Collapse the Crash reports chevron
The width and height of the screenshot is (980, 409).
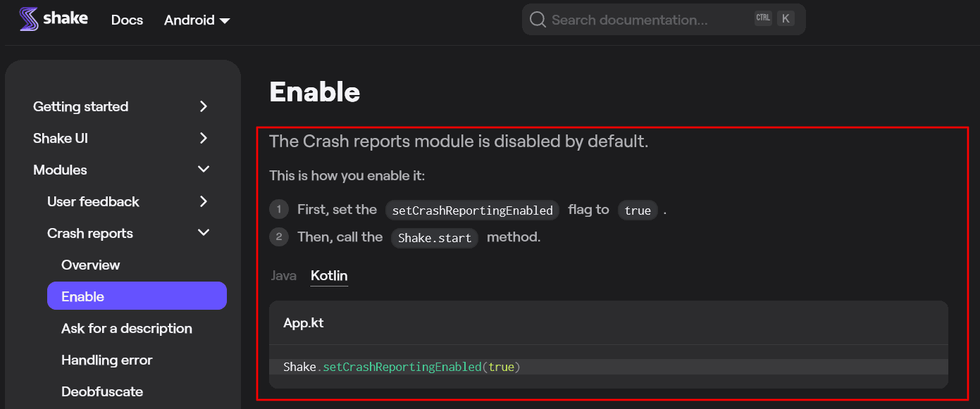(204, 233)
